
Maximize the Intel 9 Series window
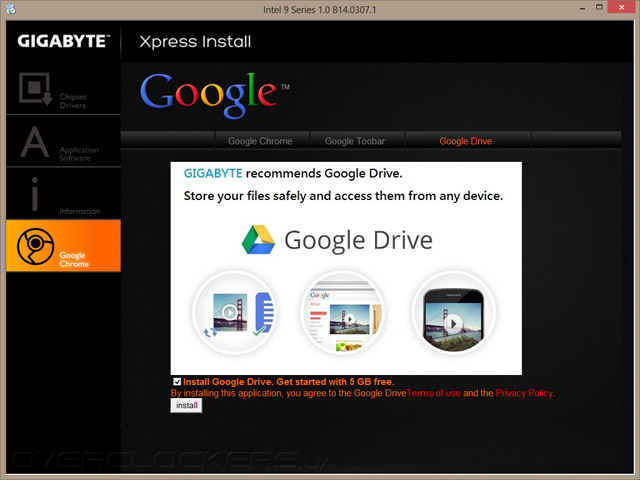tap(599, 7)
